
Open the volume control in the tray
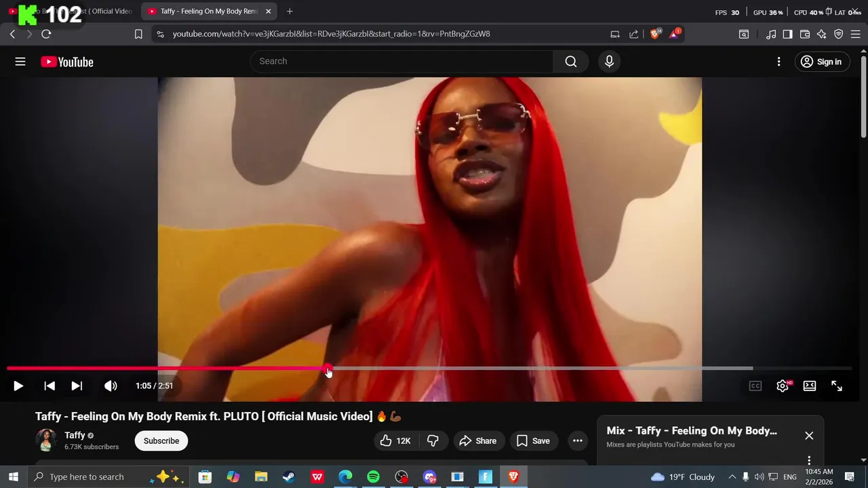pos(759,476)
